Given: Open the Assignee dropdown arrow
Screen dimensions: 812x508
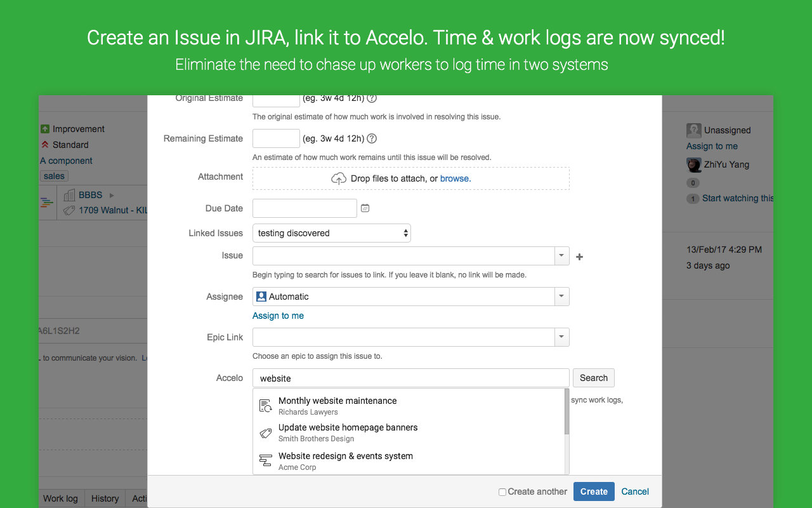Looking at the screenshot, I should tap(561, 297).
